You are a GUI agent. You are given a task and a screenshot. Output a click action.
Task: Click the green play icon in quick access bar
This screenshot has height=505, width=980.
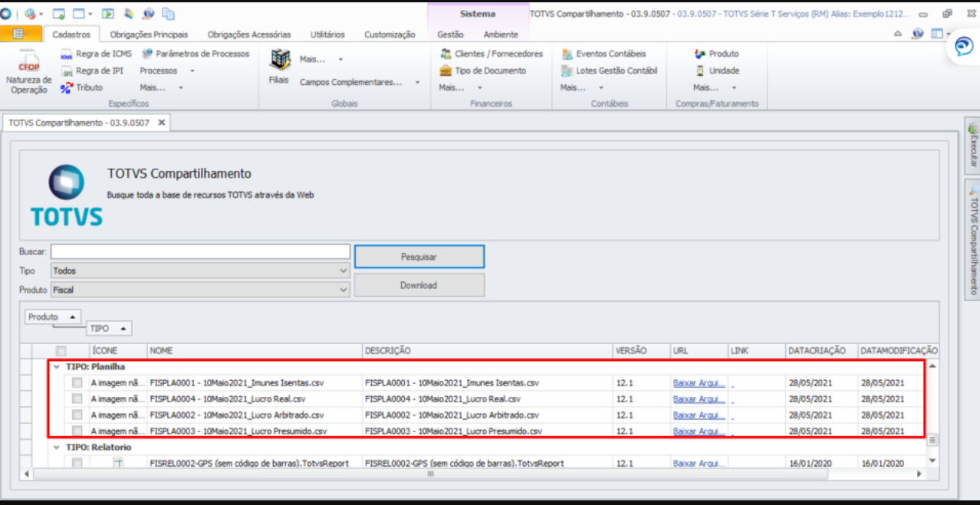108,14
